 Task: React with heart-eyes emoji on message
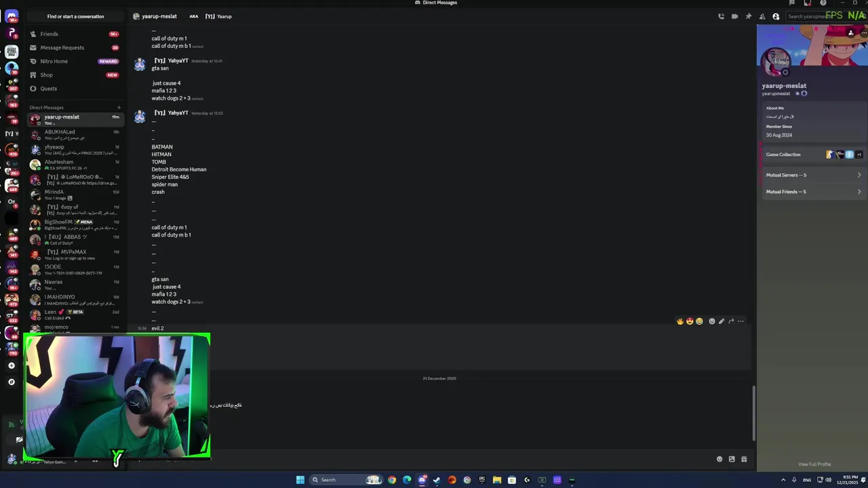(x=690, y=321)
